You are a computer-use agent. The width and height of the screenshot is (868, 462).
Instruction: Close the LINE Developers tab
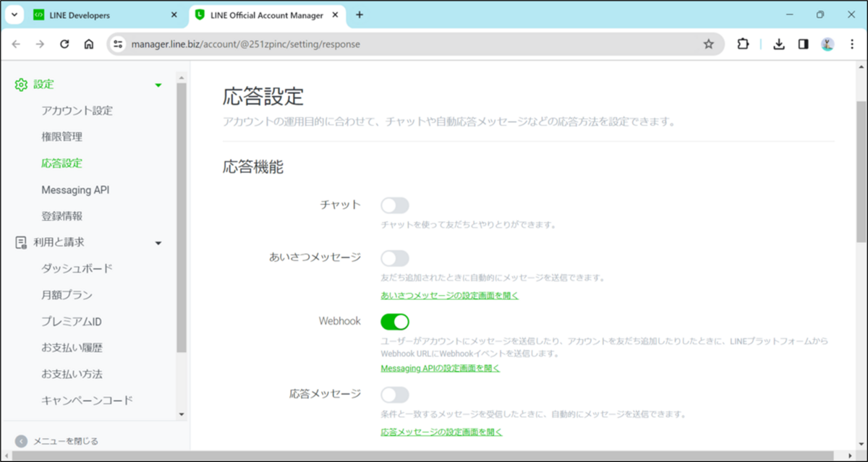point(174,14)
